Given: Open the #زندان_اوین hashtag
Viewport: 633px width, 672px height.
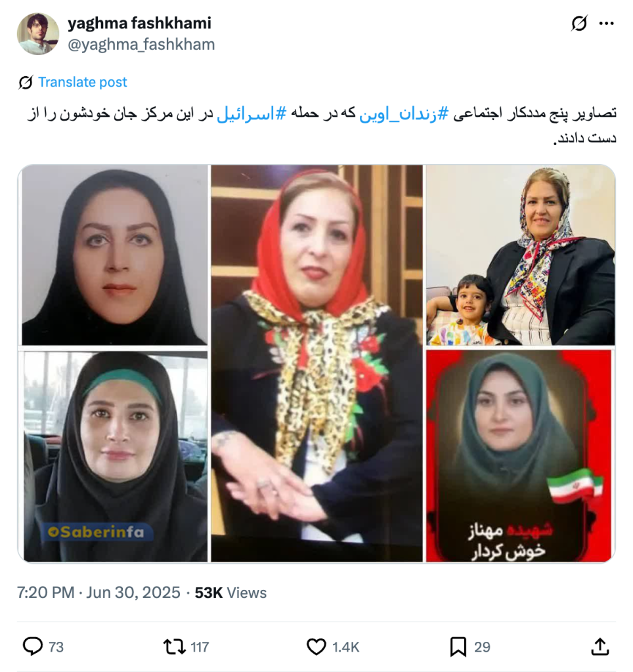Looking at the screenshot, I should coord(404,114).
